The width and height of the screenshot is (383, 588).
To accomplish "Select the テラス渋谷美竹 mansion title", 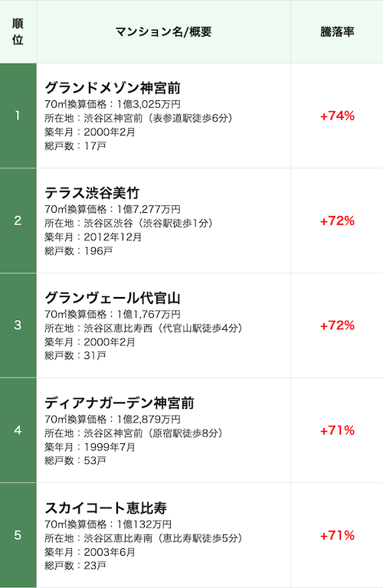I will click(92, 193).
